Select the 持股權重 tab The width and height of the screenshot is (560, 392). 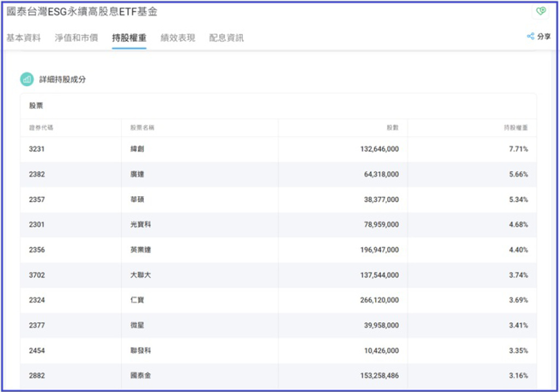tap(129, 38)
